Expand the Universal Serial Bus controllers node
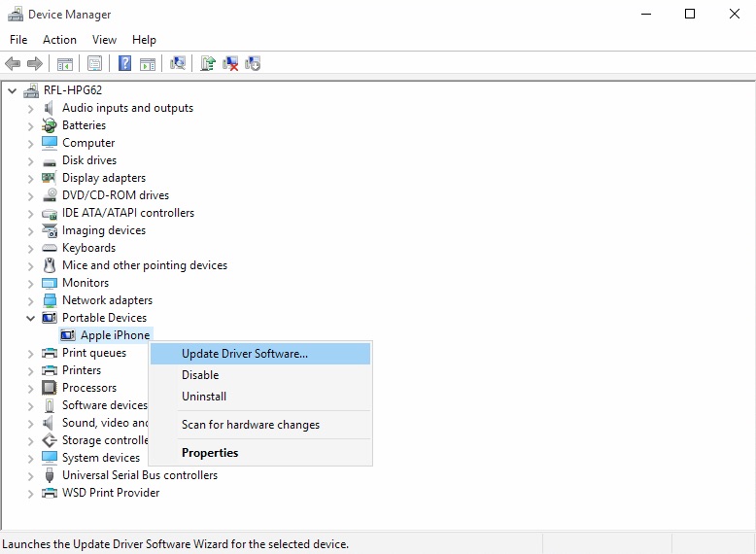Screen dimensions: 756x554 pos(31,475)
